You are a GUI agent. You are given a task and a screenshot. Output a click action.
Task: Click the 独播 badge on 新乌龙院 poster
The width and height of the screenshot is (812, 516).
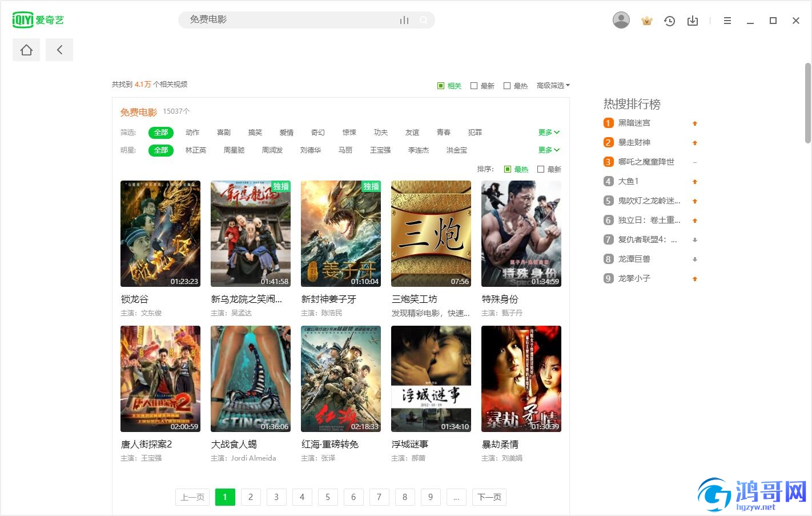[x=281, y=186]
